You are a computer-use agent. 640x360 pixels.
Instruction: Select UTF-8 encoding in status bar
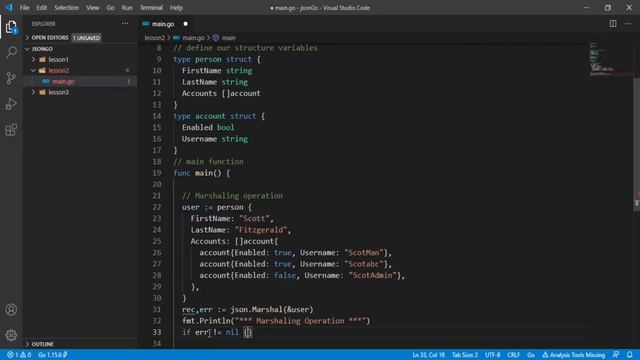point(493,355)
